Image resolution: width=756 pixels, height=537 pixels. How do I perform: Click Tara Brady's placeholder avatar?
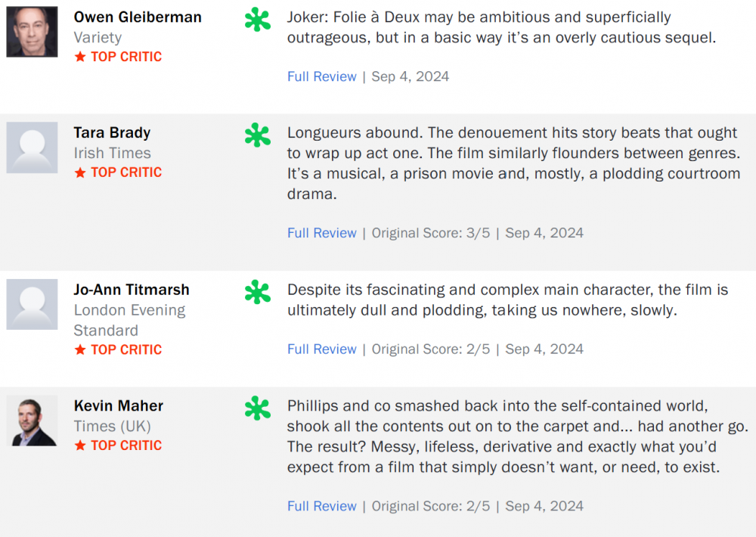point(32,147)
